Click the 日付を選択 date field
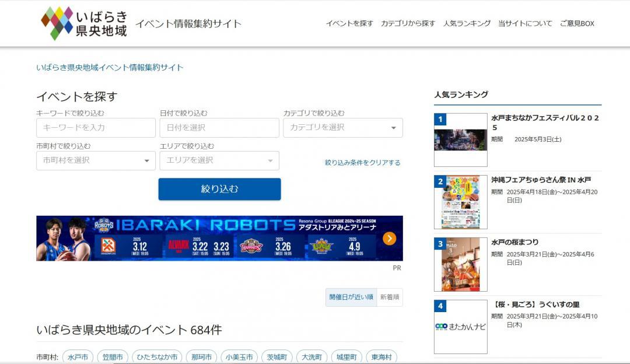The height and width of the screenshot is (364, 630). click(219, 128)
